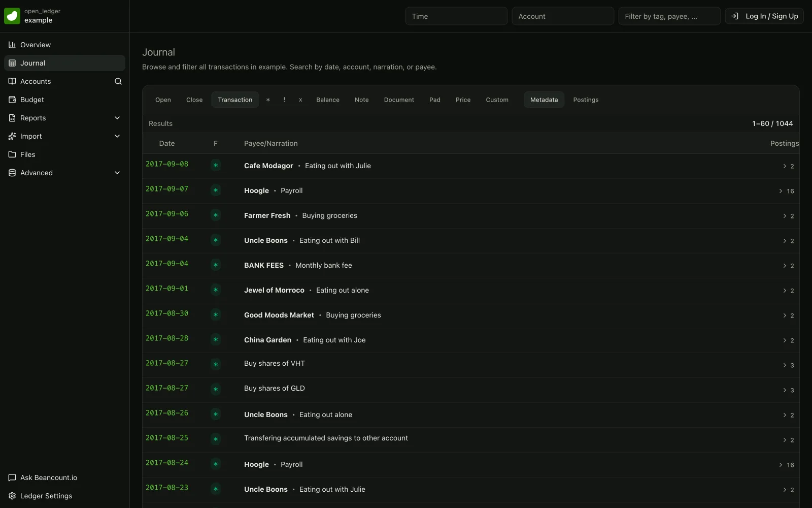The image size is (812, 508).
Task: Click flag asterisk for Cafe Modagor row
Action: coord(216,166)
